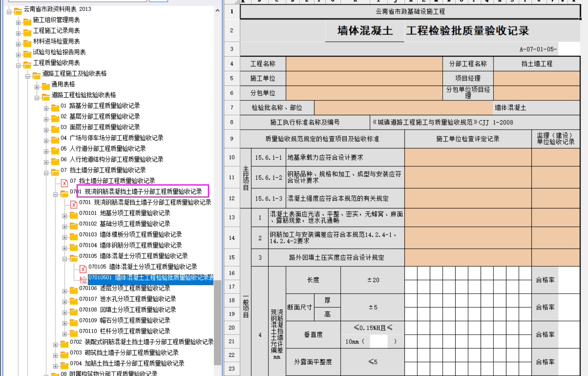Image resolution: width=588 pixels, height=376 pixels.
Task: Click folder icon beside 通用表格
Action: click(x=46, y=86)
